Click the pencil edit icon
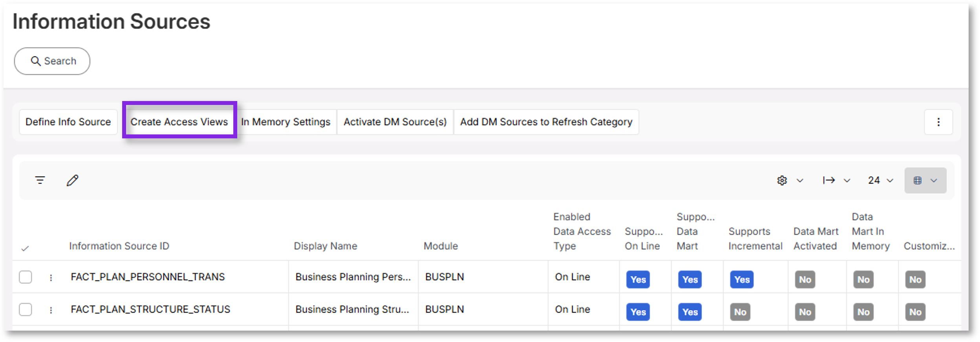This screenshot has width=980, height=342. (73, 180)
